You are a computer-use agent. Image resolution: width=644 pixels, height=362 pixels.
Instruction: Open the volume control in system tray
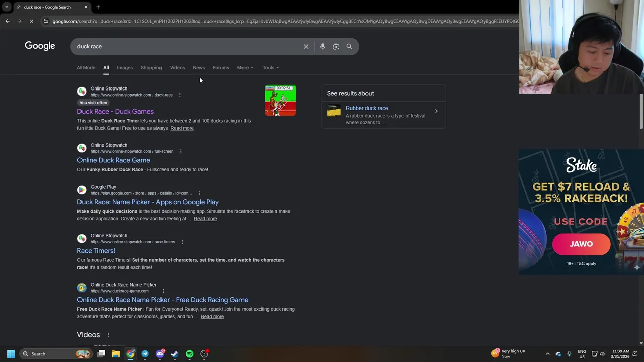click(x=603, y=354)
